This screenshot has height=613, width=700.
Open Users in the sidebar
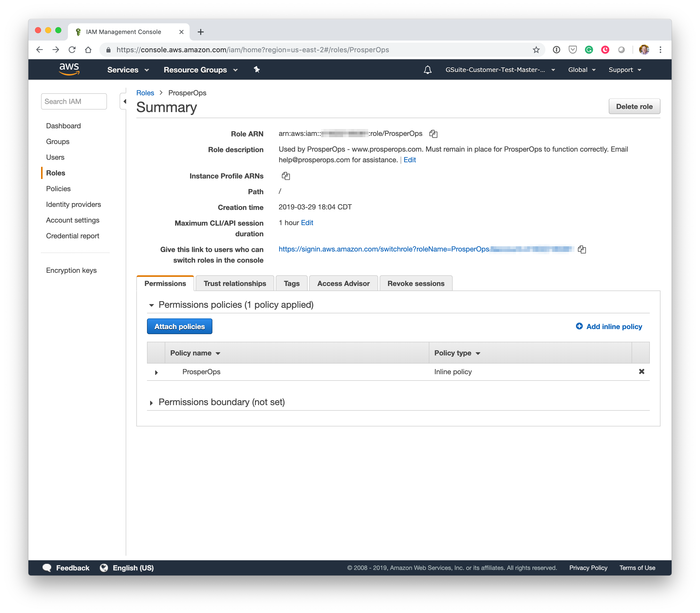pos(55,157)
